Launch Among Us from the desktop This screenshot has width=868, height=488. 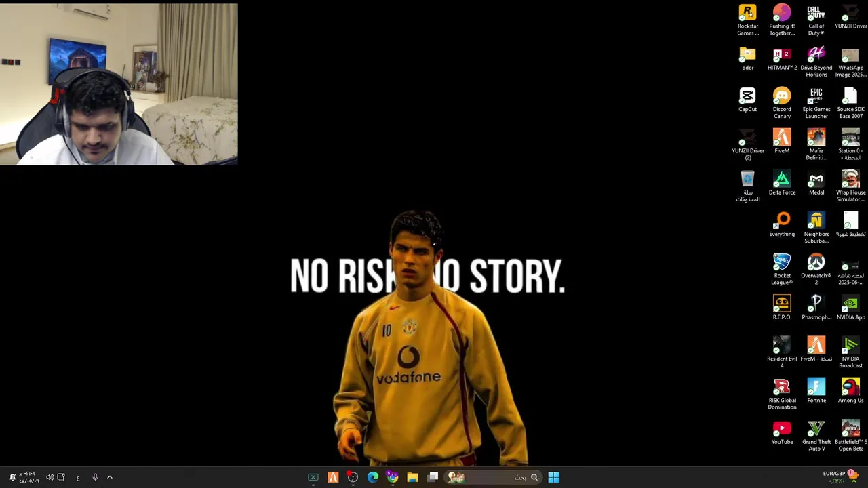pos(850,390)
